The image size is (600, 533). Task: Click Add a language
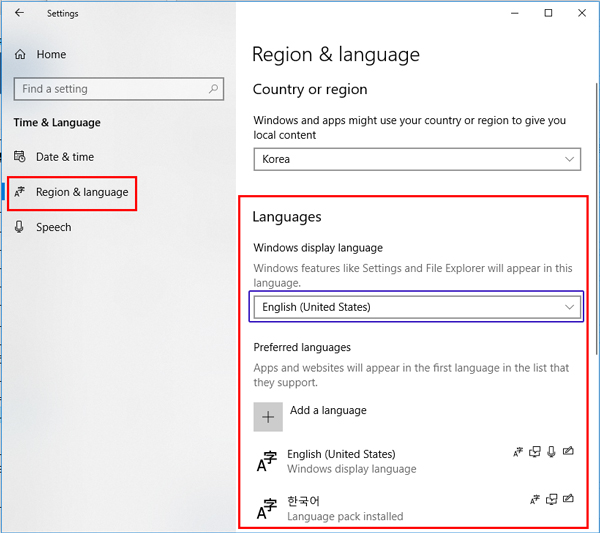click(328, 410)
